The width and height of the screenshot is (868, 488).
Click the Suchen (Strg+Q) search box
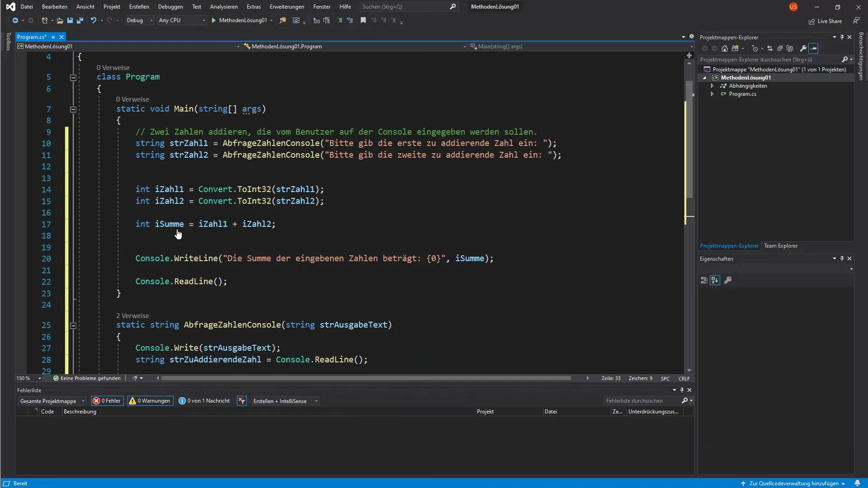[409, 7]
